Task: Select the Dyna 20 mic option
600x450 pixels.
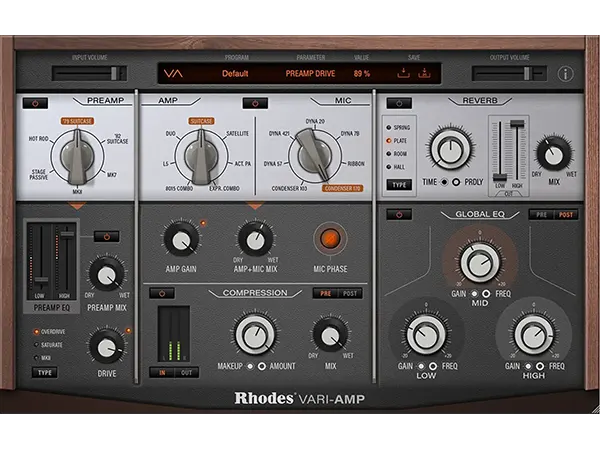Action: click(x=315, y=121)
